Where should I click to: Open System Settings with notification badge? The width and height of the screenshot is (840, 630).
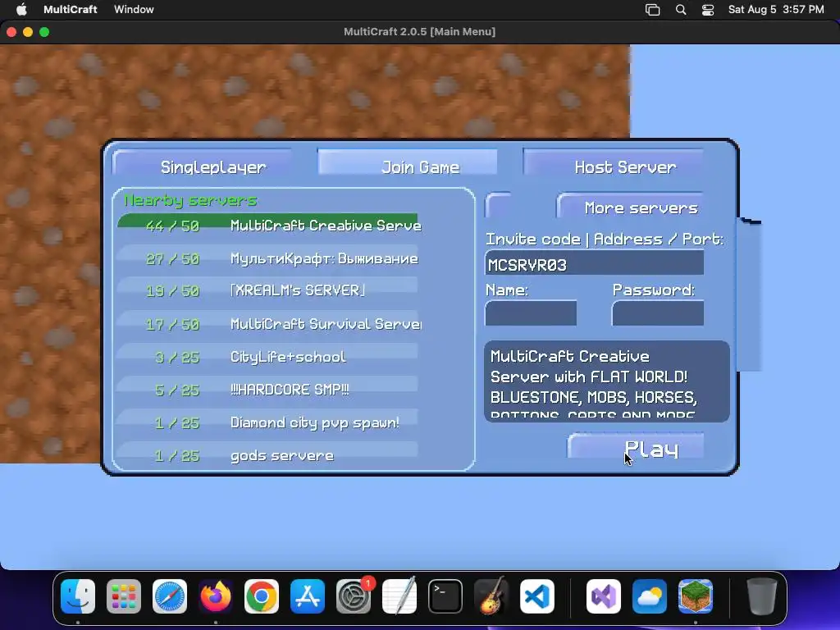[354, 596]
